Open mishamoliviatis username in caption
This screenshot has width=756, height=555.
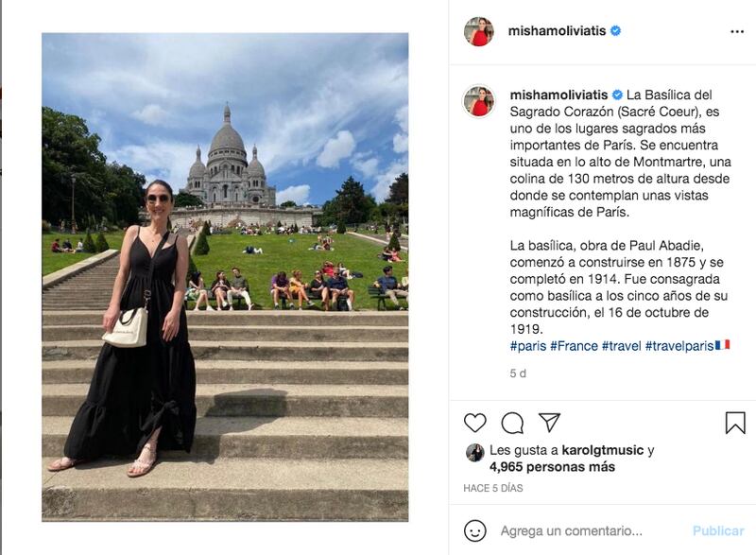point(558,95)
